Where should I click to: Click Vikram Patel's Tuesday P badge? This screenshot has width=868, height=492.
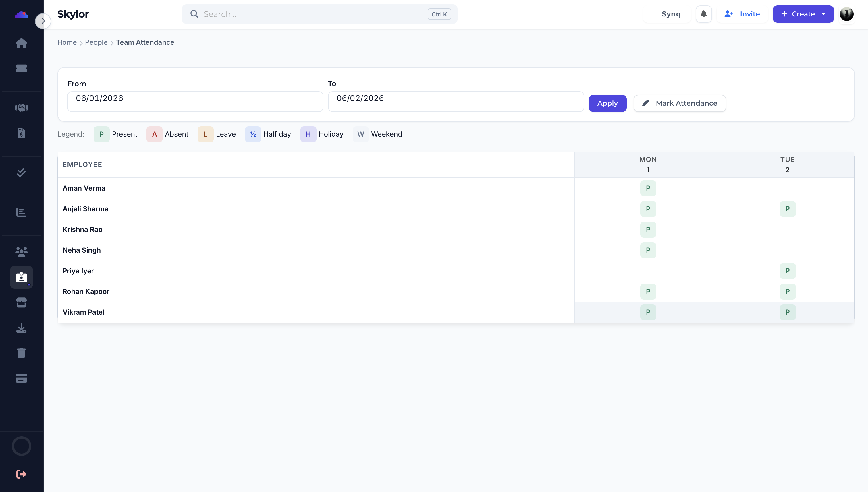tap(788, 312)
